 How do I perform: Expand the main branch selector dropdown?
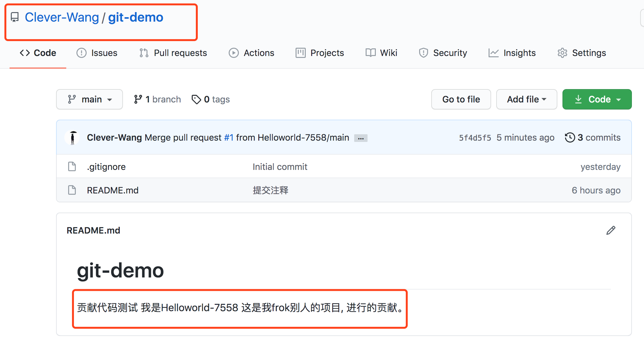89,99
